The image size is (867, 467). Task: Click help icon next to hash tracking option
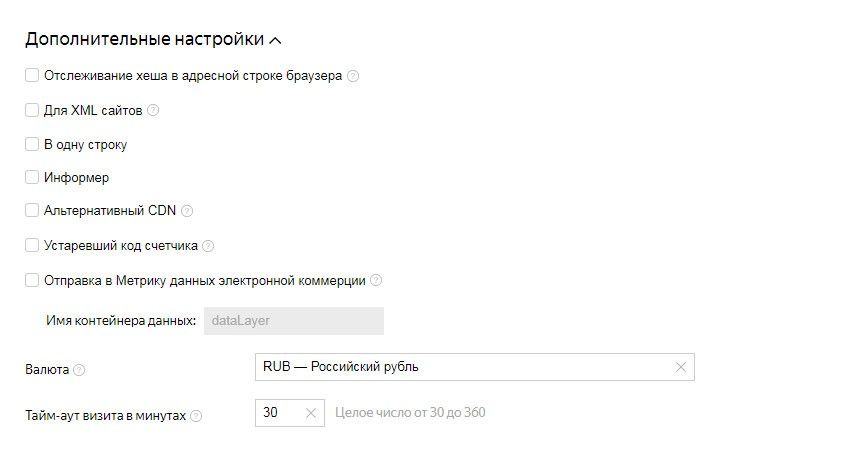pyautogui.click(x=353, y=76)
